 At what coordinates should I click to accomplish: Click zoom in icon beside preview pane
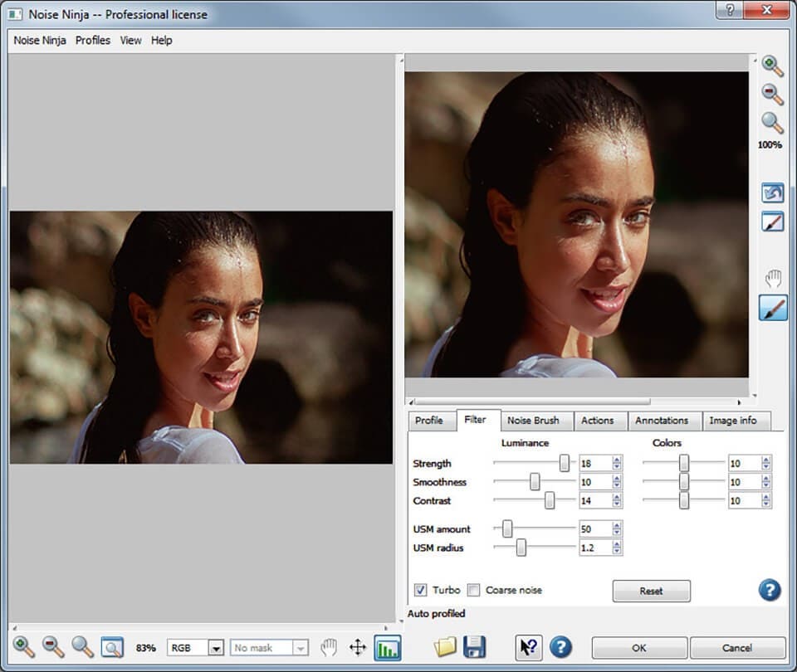pyautogui.click(x=772, y=66)
